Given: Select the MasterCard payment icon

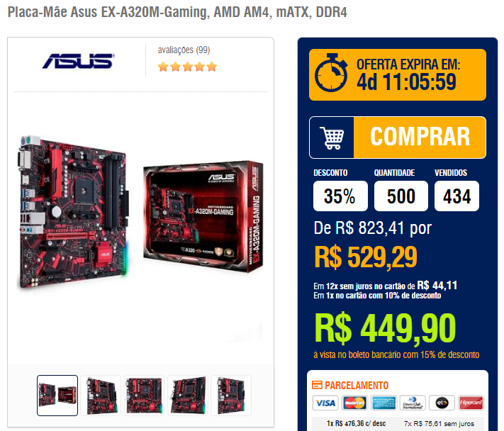Looking at the screenshot, I should coord(354,403).
